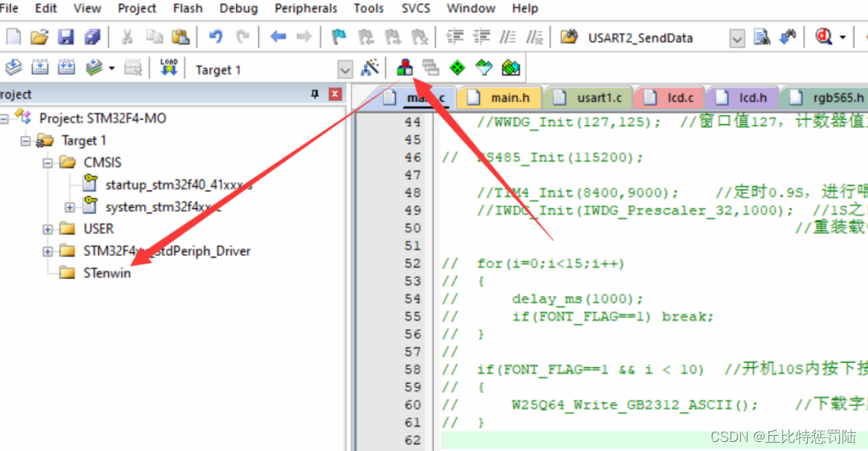Screen dimensions: 868x451
Task: Click the Manage Multi-Project Workspace icon
Action: tap(431, 68)
